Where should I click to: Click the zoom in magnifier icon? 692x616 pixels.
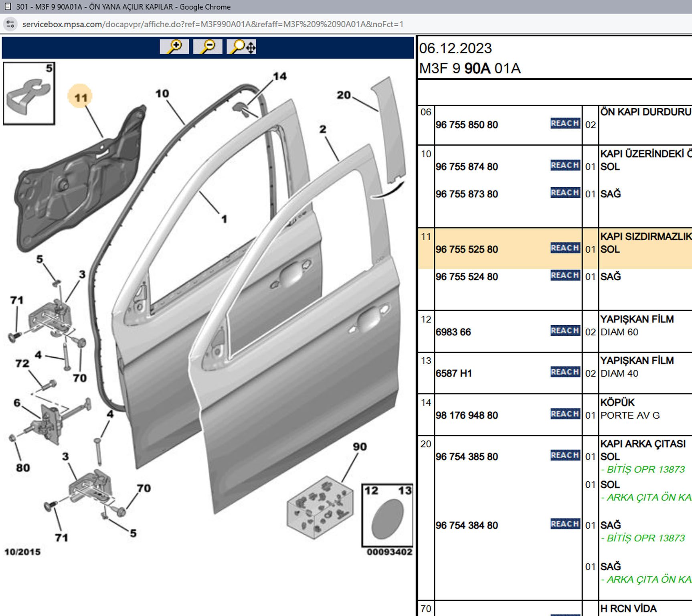pyautogui.click(x=174, y=47)
